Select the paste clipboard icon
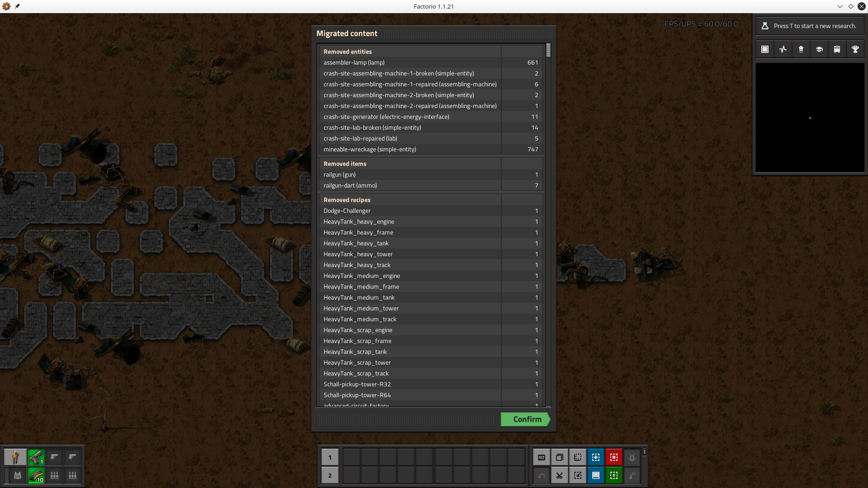The height and width of the screenshot is (488, 868). 578,457
